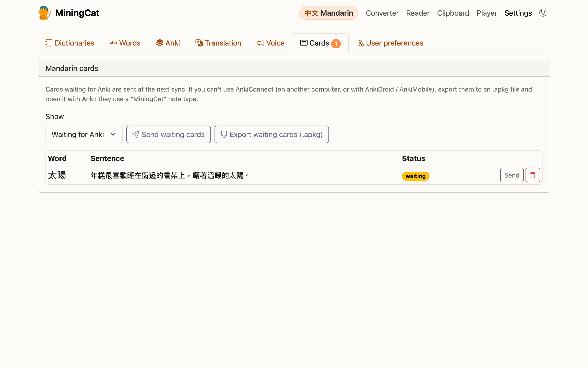Click the orange Cards count badge
Image resolution: width=588 pixels, height=368 pixels.
(336, 43)
